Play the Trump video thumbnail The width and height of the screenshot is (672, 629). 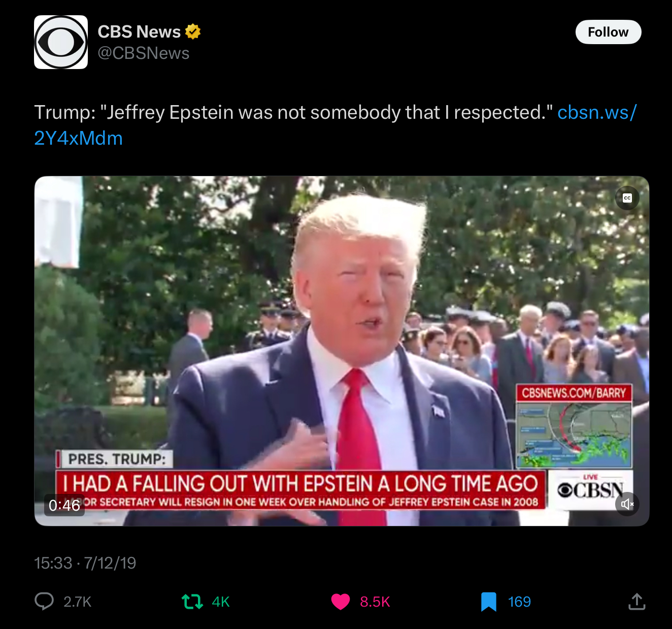[x=342, y=351]
